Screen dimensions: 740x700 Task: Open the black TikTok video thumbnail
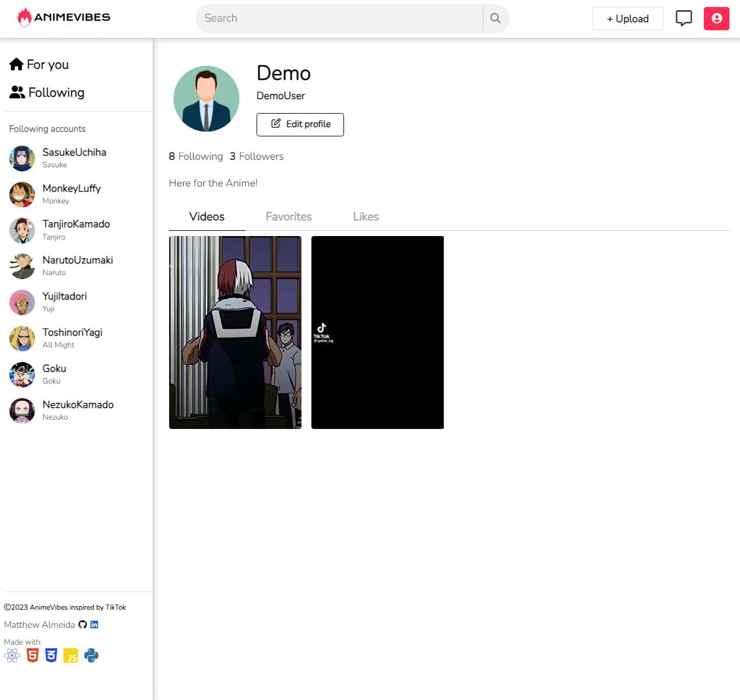377,332
